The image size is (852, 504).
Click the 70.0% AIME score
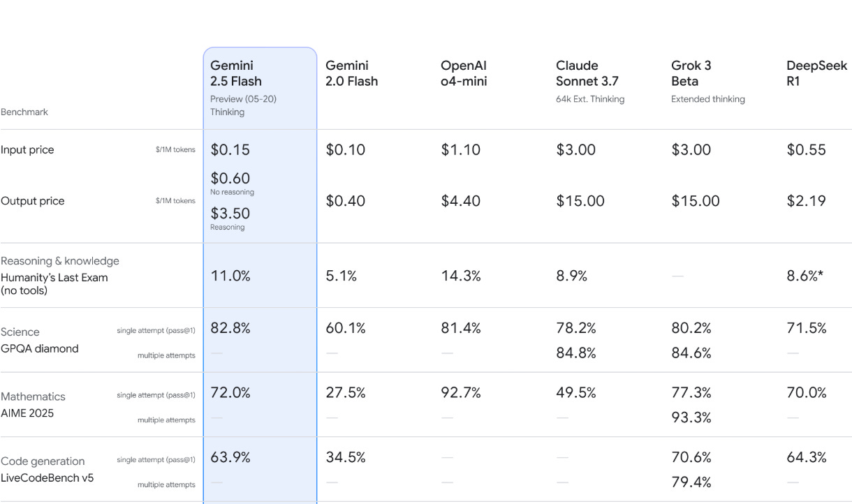pyautogui.click(x=807, y=393)
